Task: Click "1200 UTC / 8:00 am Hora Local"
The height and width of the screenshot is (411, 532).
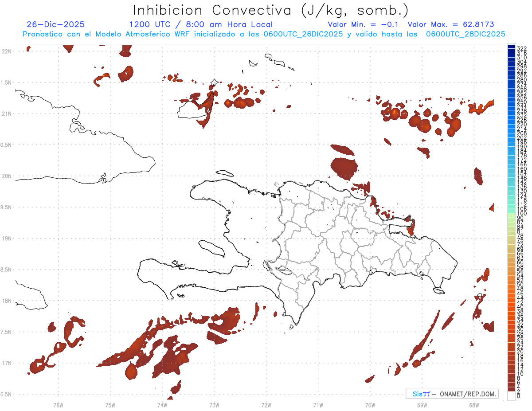Action: tap(201, 24)
